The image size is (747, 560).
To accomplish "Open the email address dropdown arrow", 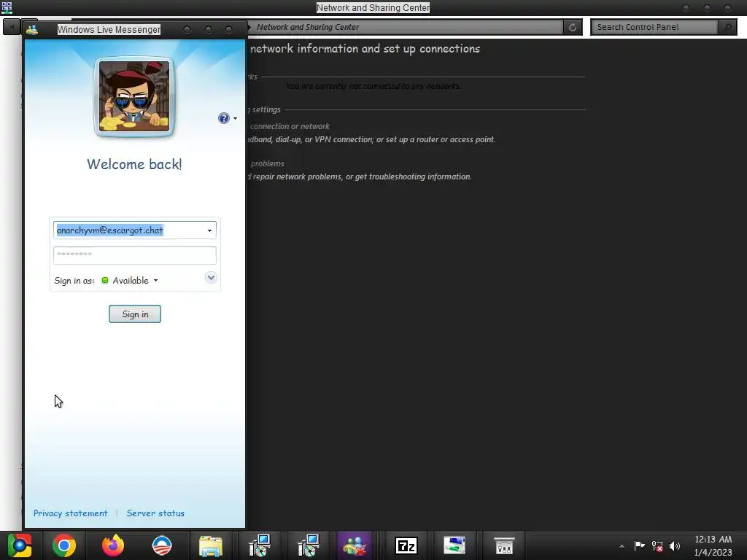I will pyautogui.click(x=209, y=230).
